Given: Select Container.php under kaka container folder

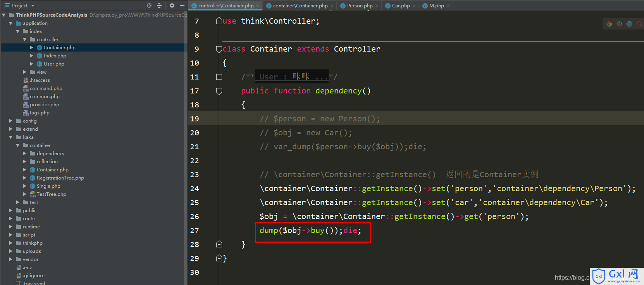Looking at the screenshot, I should click(52, 170).
